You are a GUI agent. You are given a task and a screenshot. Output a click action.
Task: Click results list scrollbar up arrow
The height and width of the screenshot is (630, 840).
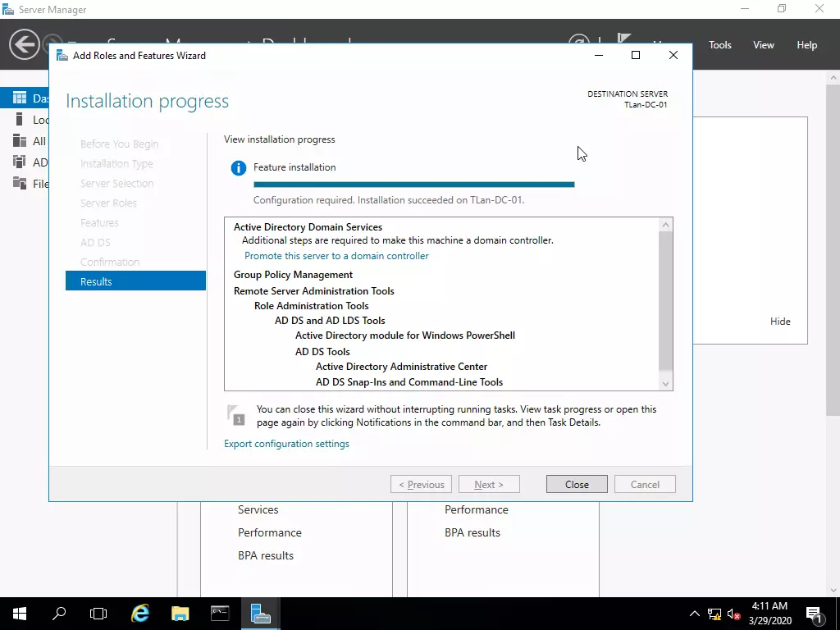tap(665, 225)
